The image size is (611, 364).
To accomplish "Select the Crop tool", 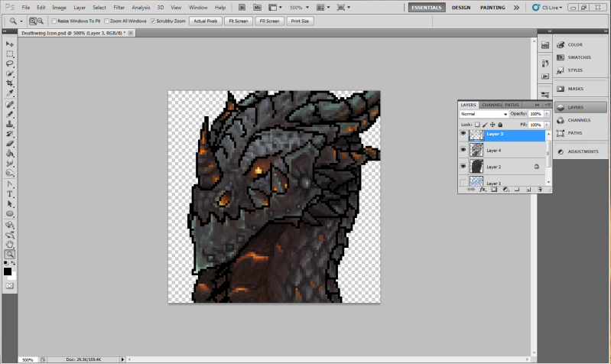I will 10,83.
